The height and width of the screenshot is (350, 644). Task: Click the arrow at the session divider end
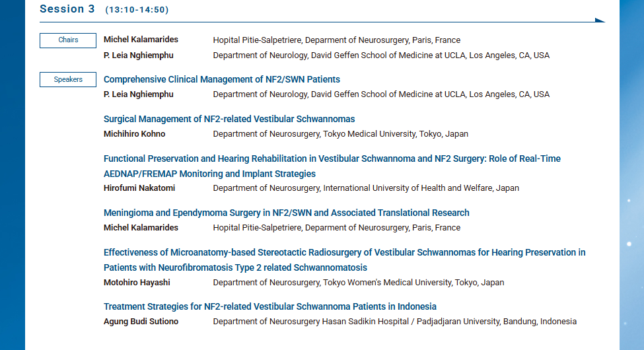click(x=600, y=20)
